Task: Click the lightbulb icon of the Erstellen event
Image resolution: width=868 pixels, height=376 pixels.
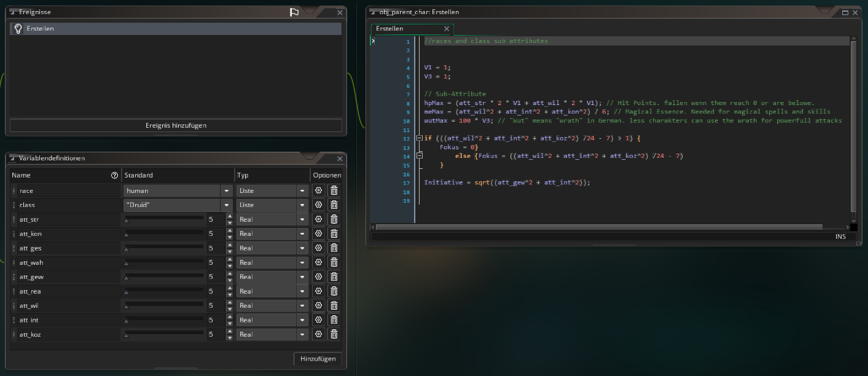Action: (x=18, y=29)
